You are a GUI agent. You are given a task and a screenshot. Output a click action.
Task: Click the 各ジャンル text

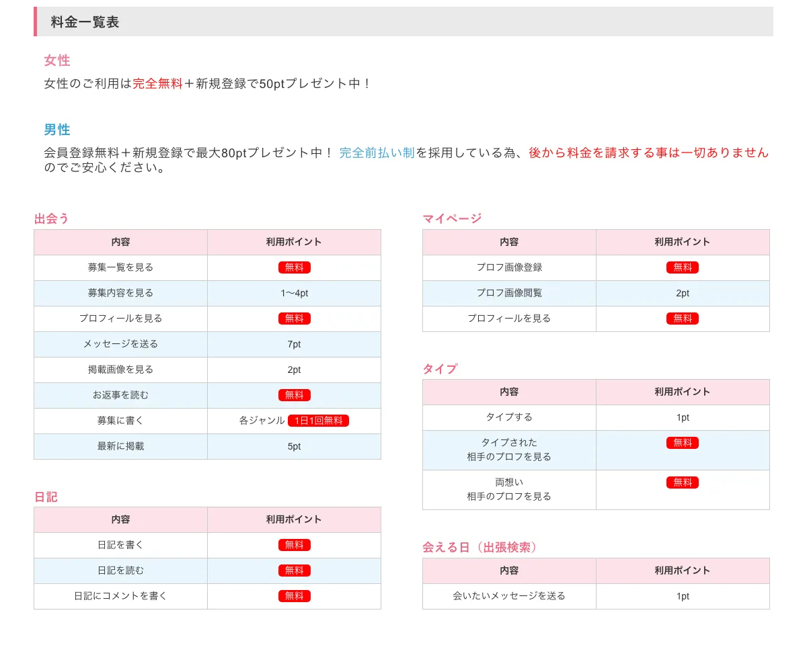coord(262,421)
